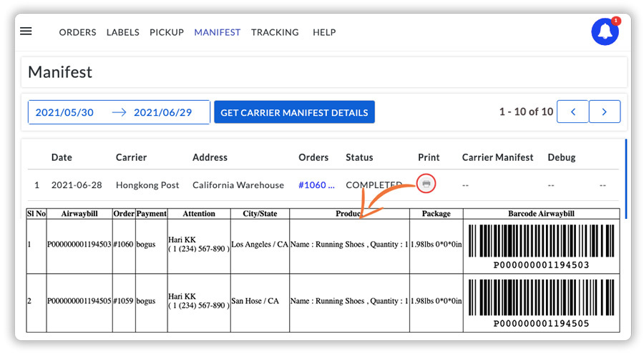Click the Status column header
Viewport: 644px width, 354px height.
click(359, 157)
